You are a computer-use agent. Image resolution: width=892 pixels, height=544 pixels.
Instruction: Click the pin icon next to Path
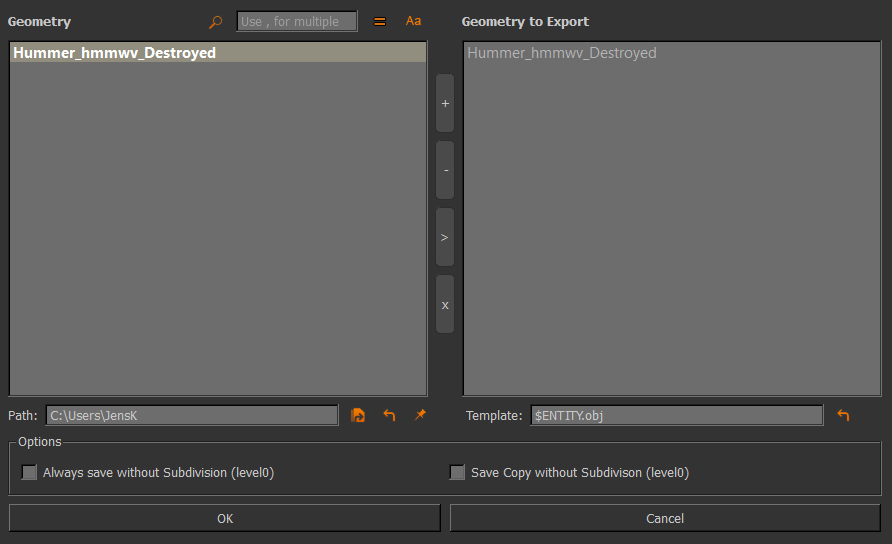[x=420, y=415]
